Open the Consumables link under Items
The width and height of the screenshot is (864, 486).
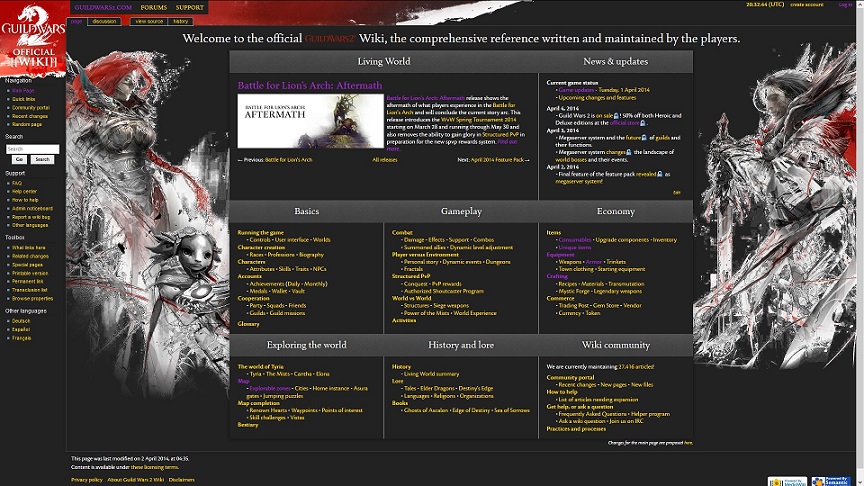pyautogui.click(x=575, y=240)
